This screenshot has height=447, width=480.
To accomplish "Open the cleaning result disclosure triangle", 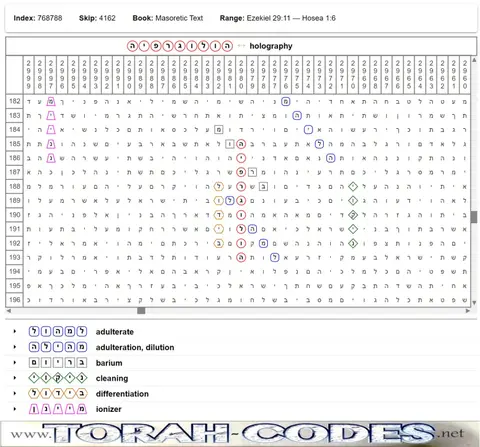I will (14, 378).
